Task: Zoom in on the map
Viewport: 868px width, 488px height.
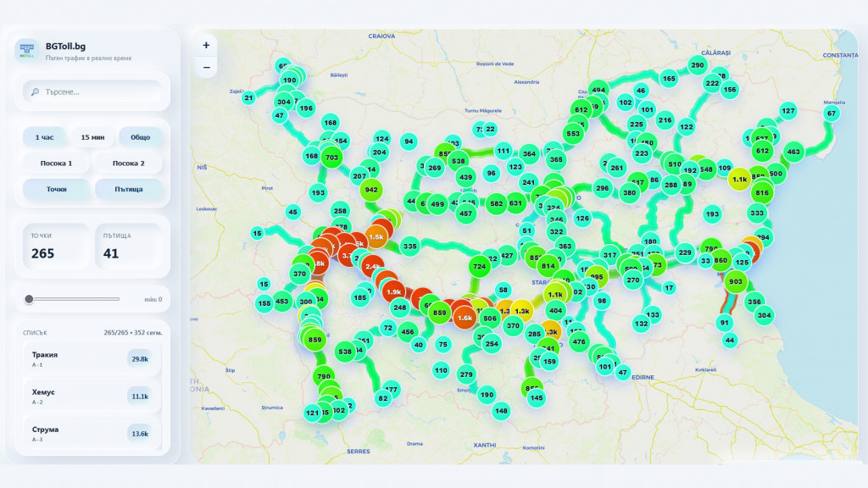Action: 206,45
